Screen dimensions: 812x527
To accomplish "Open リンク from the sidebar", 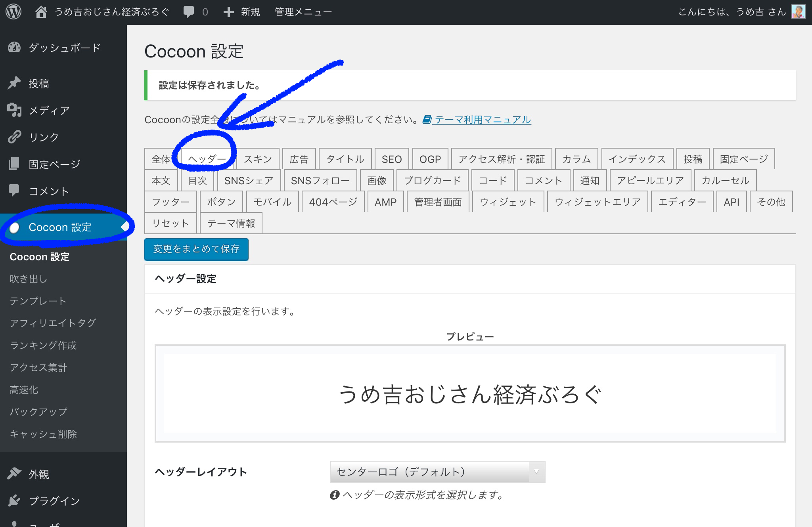I will (44, 137).
